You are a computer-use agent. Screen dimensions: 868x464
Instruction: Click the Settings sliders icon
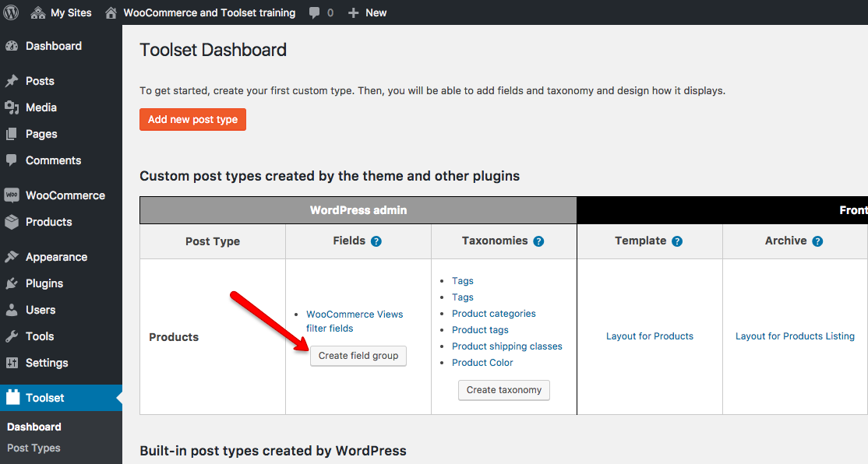[12, 363]
